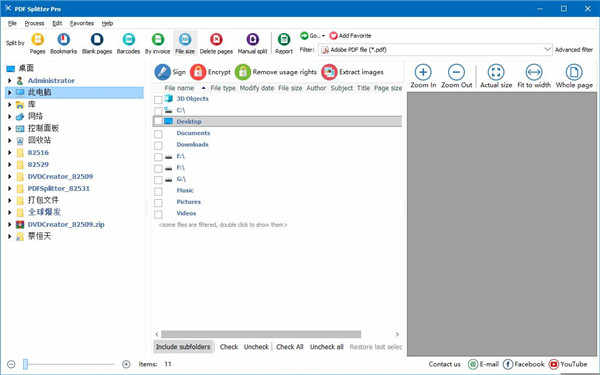
Task: Open the Edit menu
Action: click(x=57, y=23)
